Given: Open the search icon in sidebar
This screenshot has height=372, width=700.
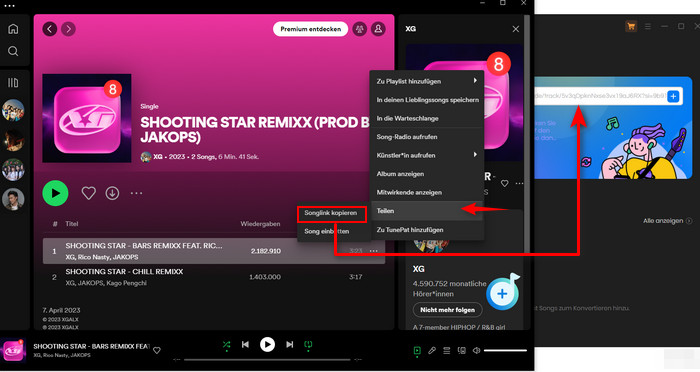Looking at the screenshot, I should (13, 51).
